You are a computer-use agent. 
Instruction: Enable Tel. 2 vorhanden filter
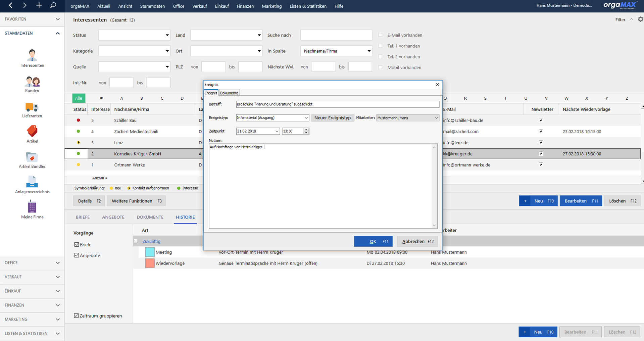(x=380, y=56)
